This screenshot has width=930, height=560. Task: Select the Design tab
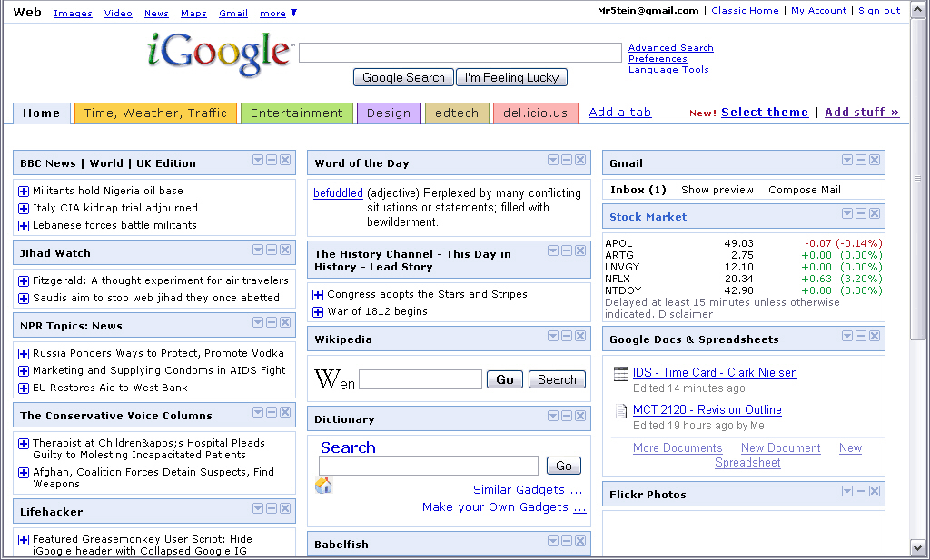pyautogui.click(x=389, y=113)
